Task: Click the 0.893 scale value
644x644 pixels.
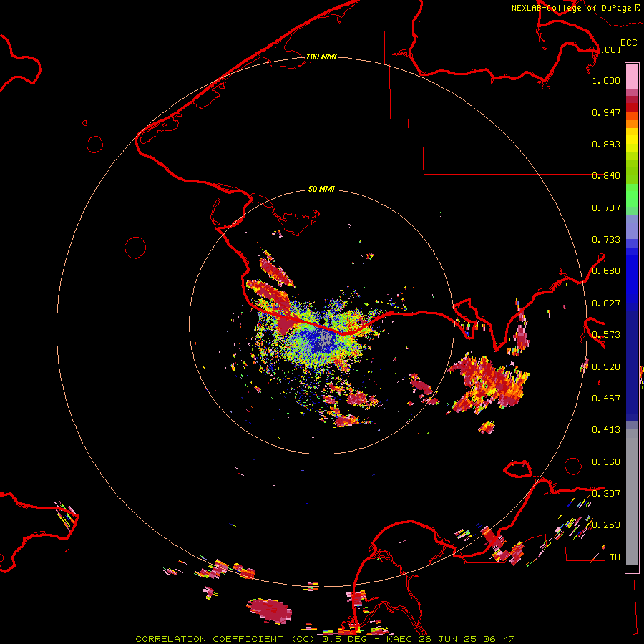Action: pyautogui.click(x=606, y=144)
